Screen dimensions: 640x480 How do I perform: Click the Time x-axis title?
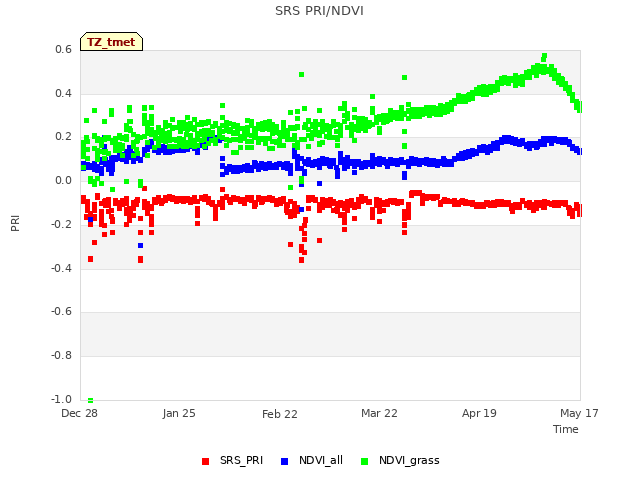pyautogui.click(x=566, y=429)
